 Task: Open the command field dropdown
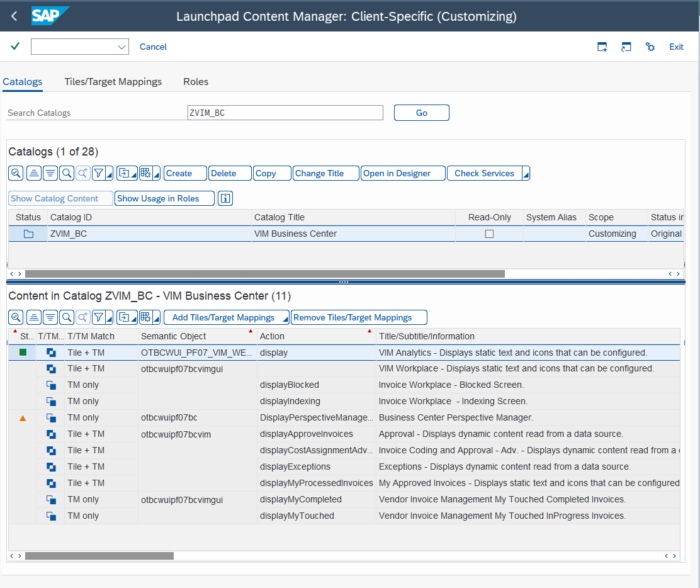[121, 47]
